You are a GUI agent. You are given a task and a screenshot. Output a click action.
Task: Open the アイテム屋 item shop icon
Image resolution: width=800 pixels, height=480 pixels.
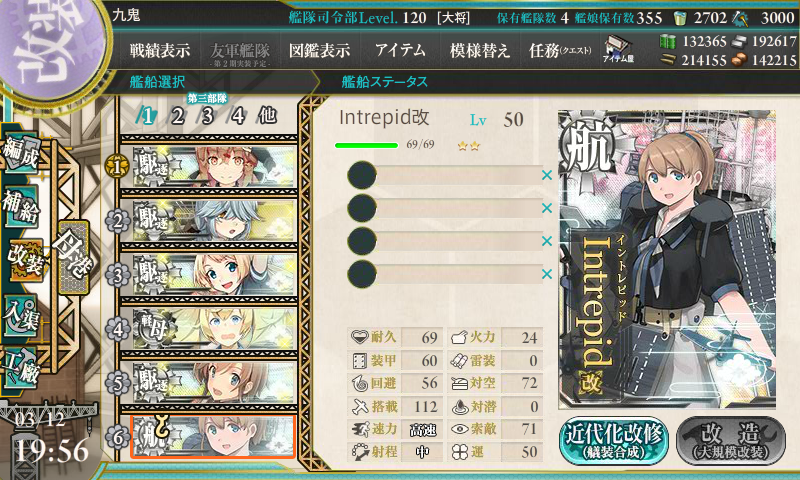click(x=618, y=49)
